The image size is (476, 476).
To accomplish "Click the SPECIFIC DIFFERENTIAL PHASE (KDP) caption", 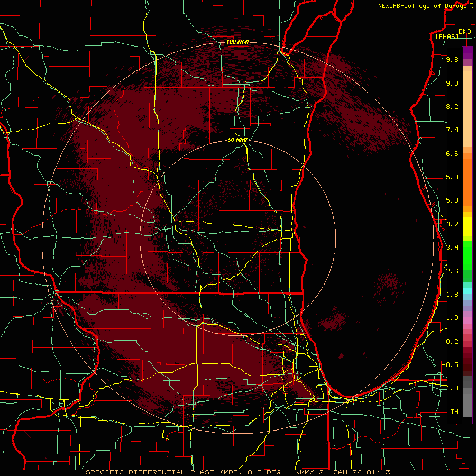I will (x=164, y=472).
